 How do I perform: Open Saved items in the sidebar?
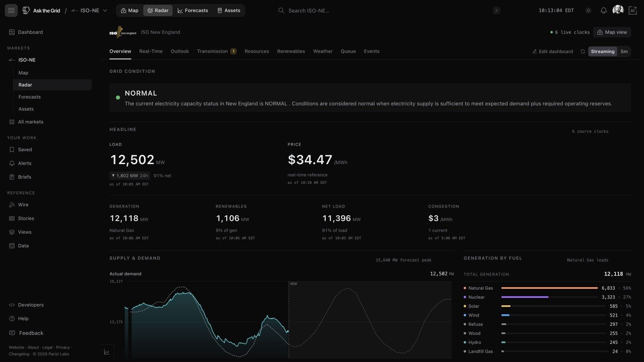[50, 150]
